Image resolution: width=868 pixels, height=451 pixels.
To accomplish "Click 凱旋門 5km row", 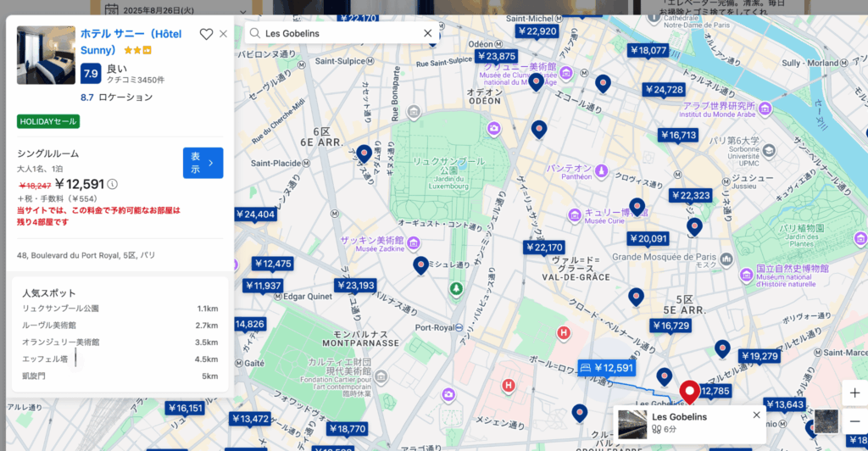I will pos(120,376).
